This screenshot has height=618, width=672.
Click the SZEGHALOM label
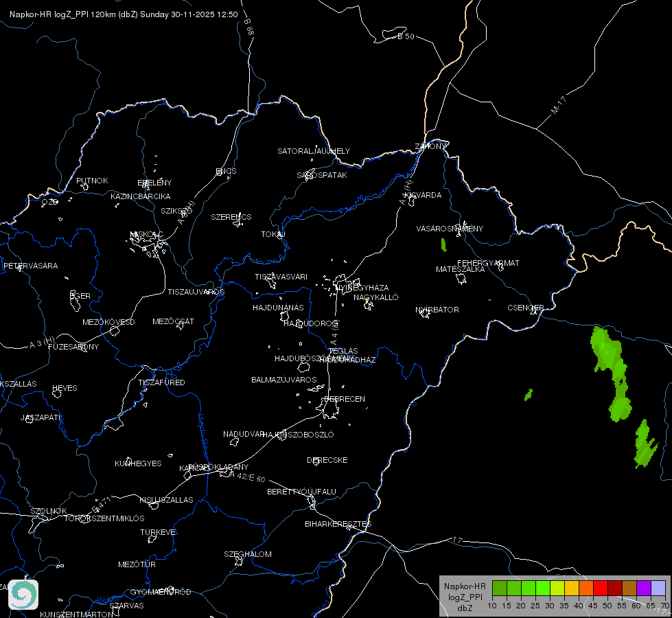pos(248,554)
